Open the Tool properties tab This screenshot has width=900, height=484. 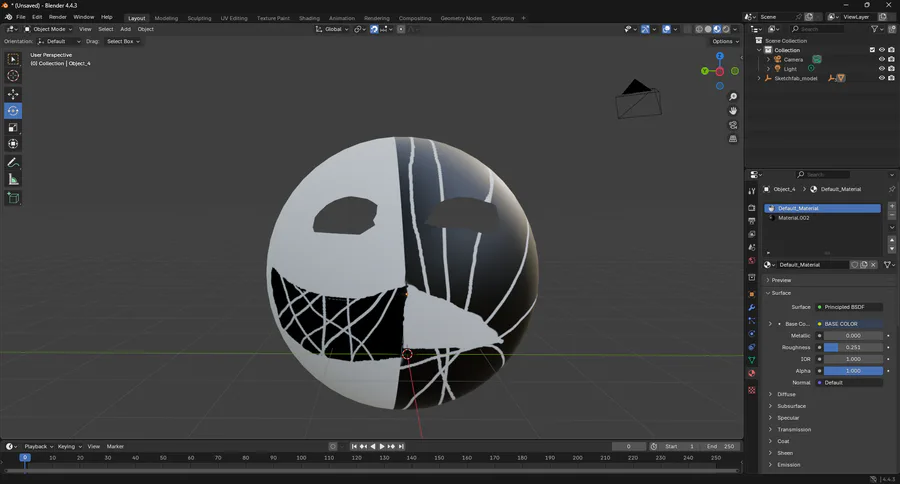click(x=752, y=191)
